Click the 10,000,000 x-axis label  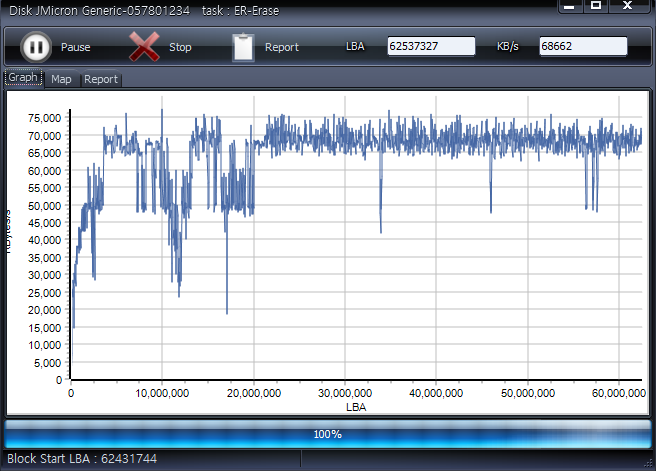click(x=162, y=393)
